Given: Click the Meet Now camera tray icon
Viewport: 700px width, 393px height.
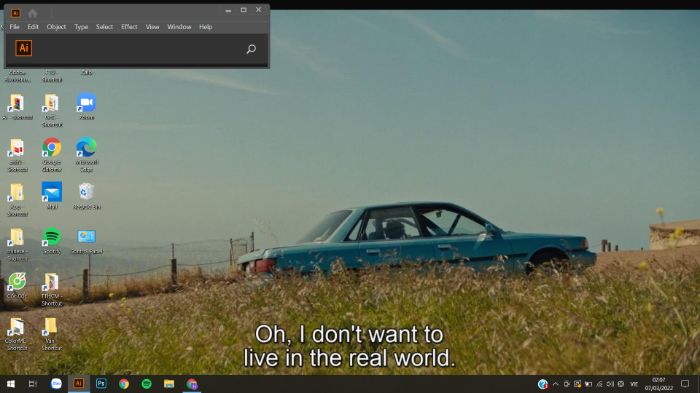Looking at the screenshot, I should click(x=567, y=384).
